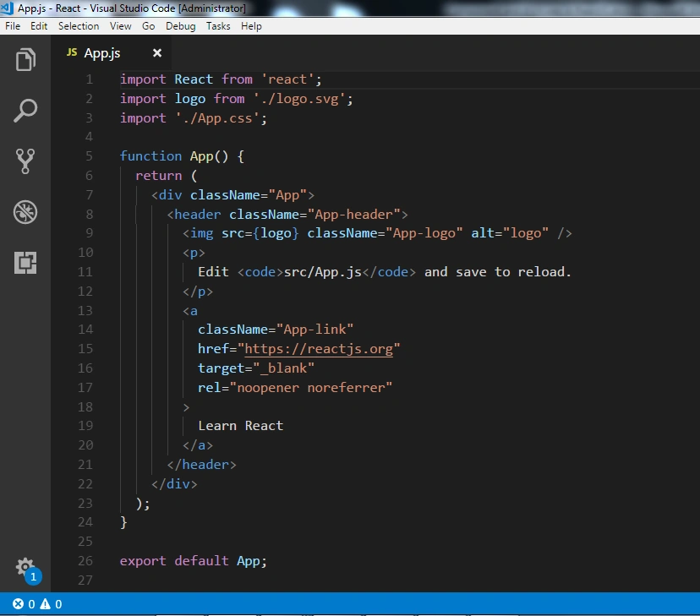The width and height of the screenshot is (700, 616).
Task: Click 'react' string on line 1
Action: click(287, 79)
